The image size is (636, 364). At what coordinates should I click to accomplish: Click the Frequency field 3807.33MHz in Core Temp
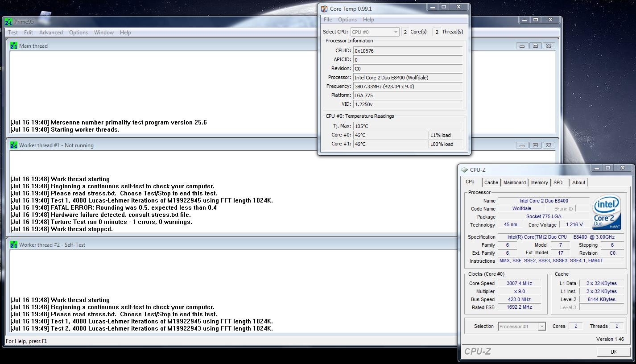(408, 87)
